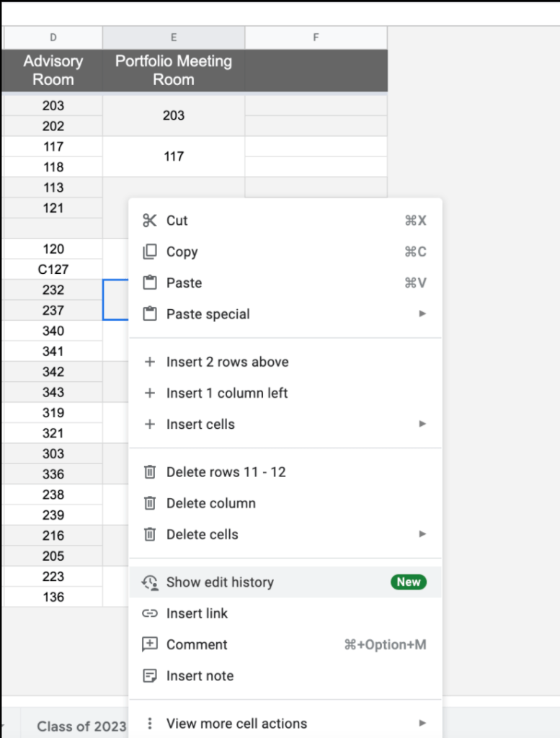The image size is (560, 738).
Task: Click the trash icon beside Delete rows 11 - 12
Action: (150, 472)
